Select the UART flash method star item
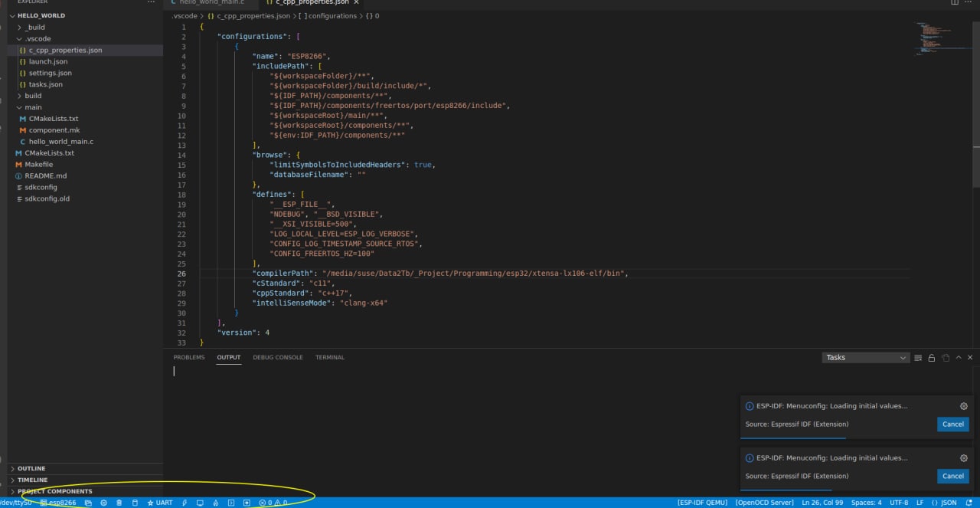Image resolution: width=980 pixels, height=508 pixels. (160, 503)
